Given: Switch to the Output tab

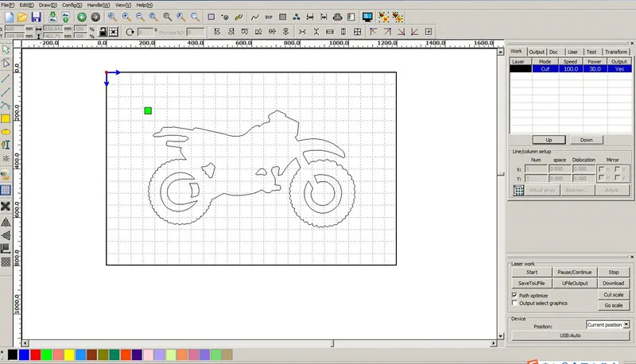Looking at the screenshot, I should (537, 52).
